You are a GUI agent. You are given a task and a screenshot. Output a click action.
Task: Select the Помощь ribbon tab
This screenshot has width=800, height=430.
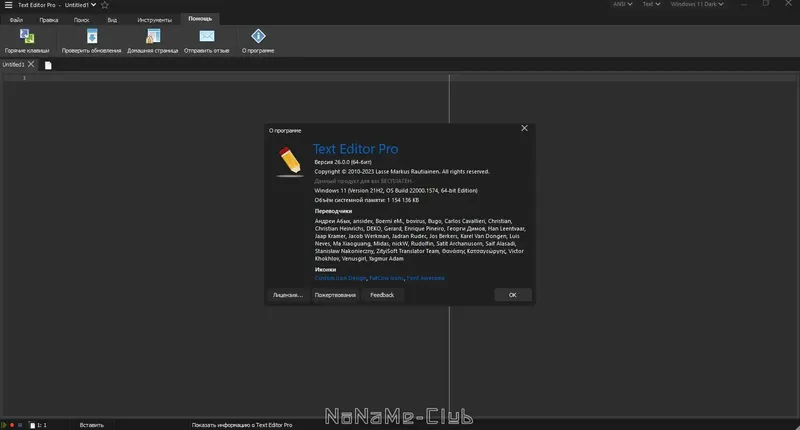click(200, 19)
